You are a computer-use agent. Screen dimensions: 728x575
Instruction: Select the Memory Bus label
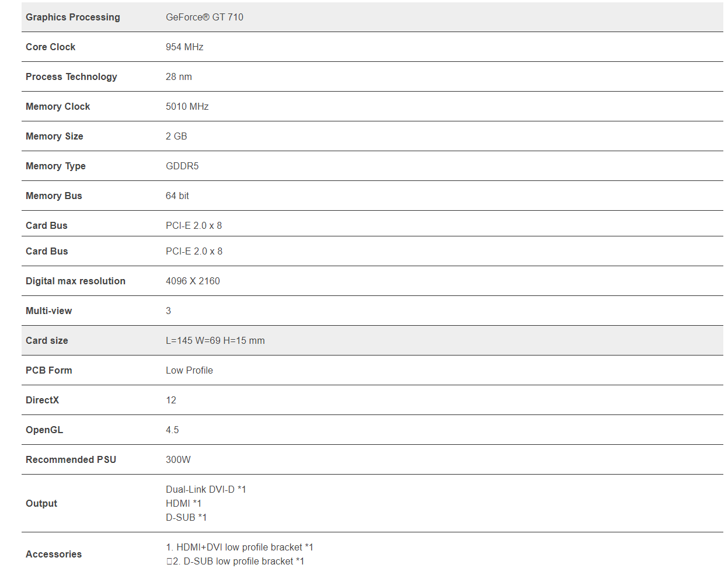[54, 196]
